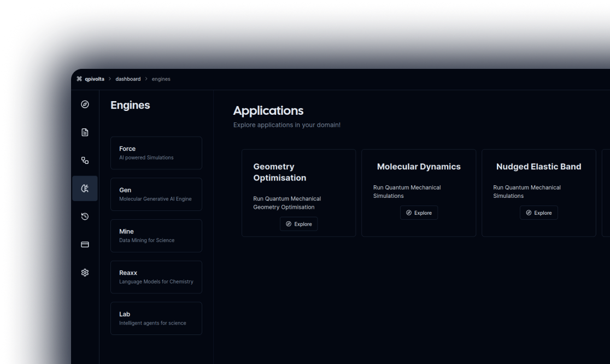The width and height of the screenshot is (610, 364).
Task: Click 'Intelligent agents for science' subtitle
Action: coord(152,323)
